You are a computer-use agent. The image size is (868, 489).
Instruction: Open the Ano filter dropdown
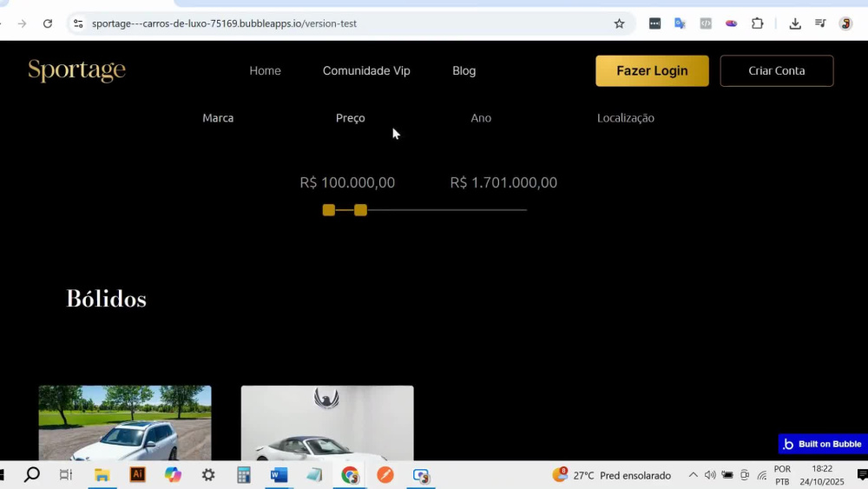(481, 118)
